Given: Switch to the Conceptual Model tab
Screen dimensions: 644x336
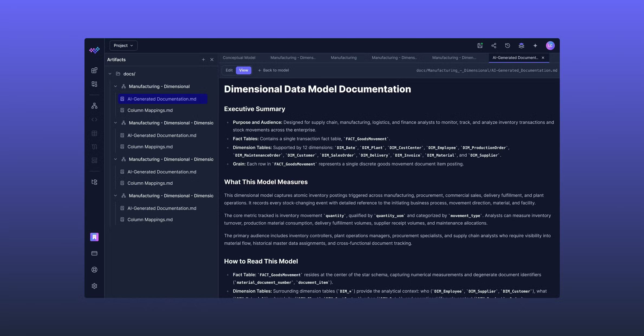Looking at the screenshot, I should pyautogui.click(x=239, y=58).
